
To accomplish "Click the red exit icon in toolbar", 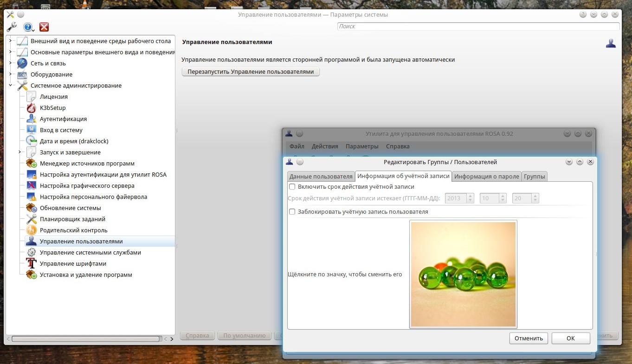I will 44,27.
